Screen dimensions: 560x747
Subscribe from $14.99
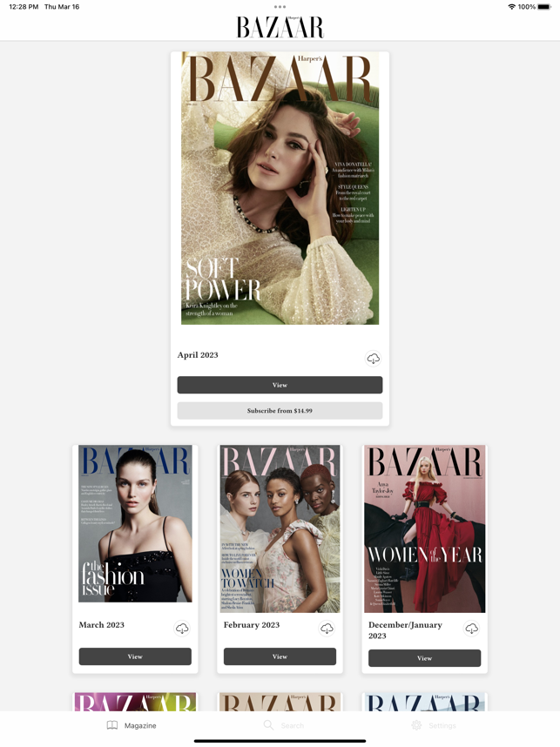(x=280, y=411)
